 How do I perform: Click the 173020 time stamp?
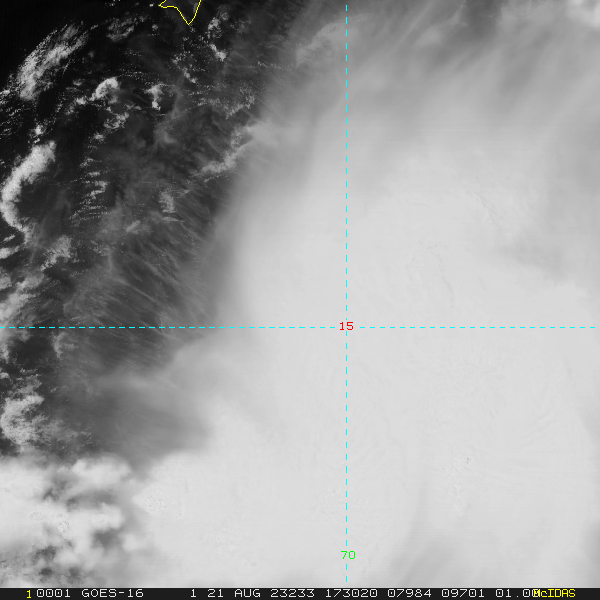pyautogui.click(x=346, y=594)
